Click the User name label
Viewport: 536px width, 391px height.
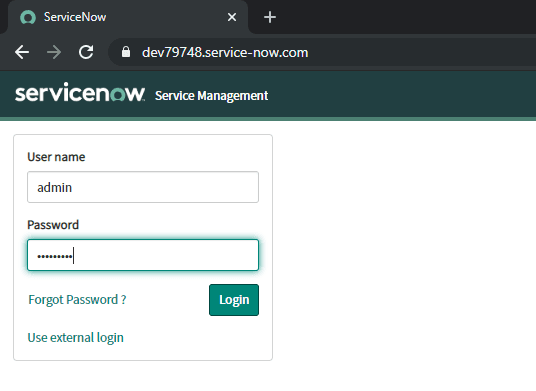56,157
